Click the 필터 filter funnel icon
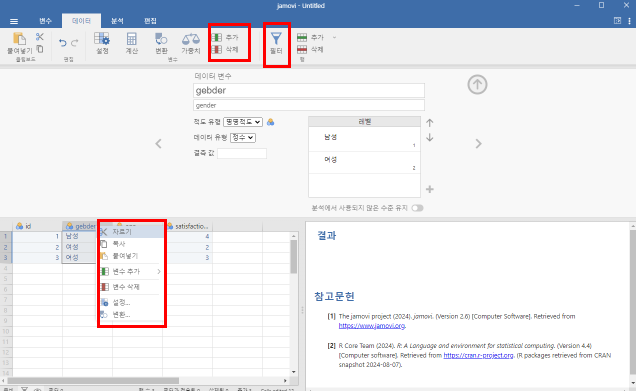636x391 pixels. (276, 43)
